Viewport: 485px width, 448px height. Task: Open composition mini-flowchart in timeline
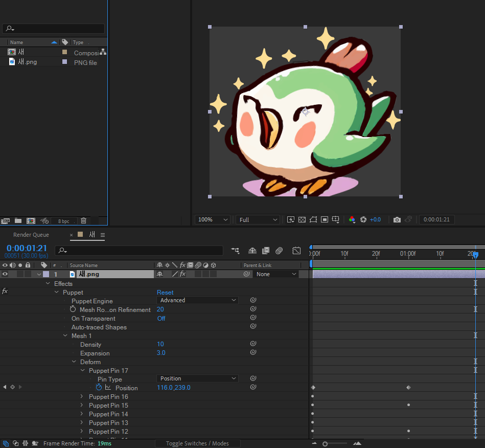(235, 251)
